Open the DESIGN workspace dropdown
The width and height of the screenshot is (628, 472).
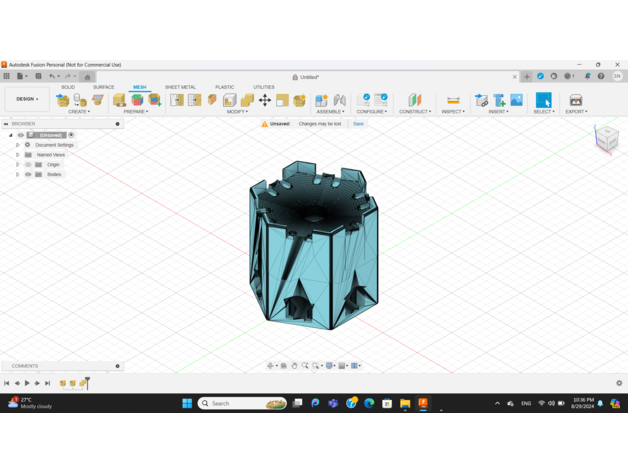tap(27, 99)
